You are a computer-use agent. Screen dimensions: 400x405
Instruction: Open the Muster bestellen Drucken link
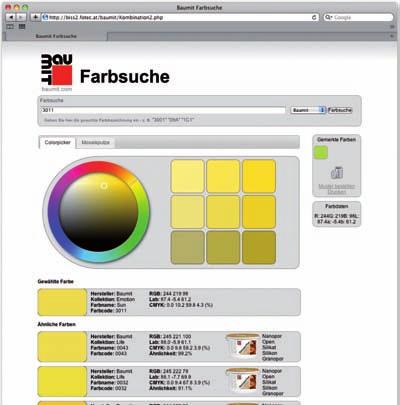[x=337, y=189]
